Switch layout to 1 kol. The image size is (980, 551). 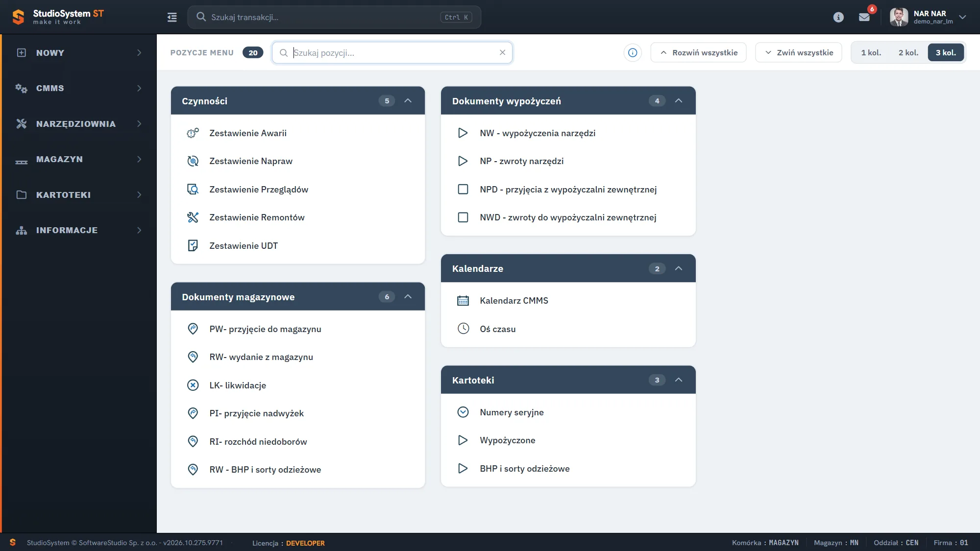(x=871, y=52)
